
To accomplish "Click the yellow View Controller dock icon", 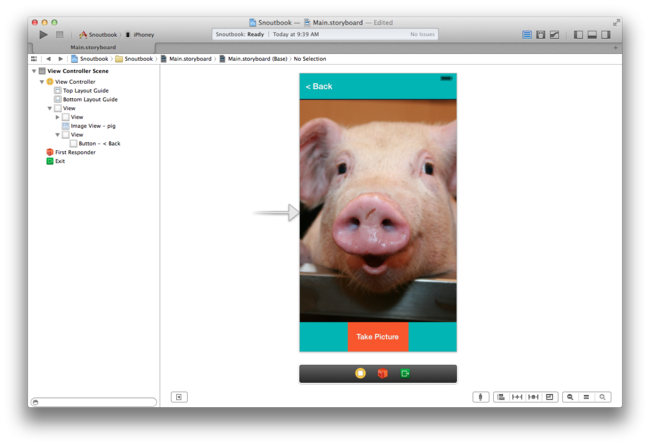I will (x=360, y=373).
